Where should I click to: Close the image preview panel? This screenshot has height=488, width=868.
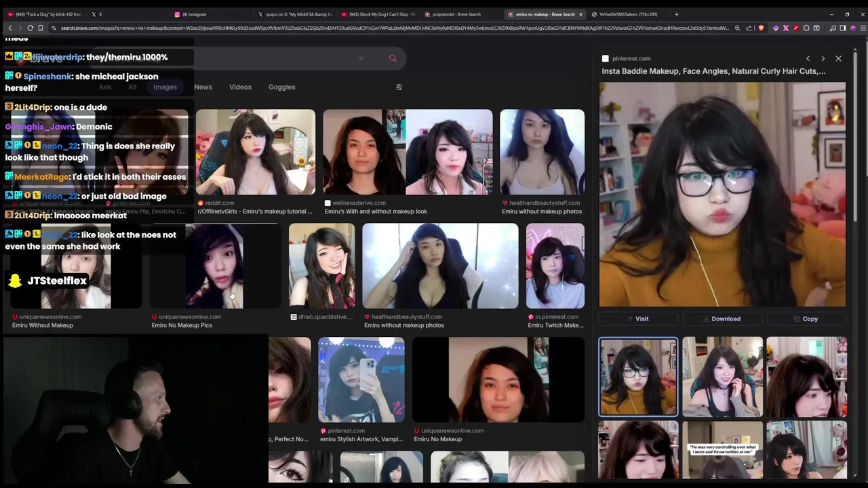pos(838,59)
